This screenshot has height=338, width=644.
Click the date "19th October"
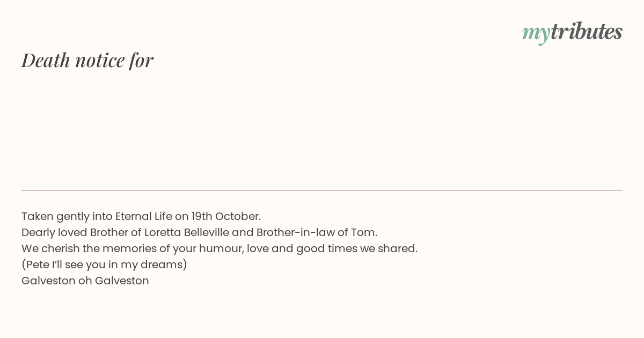tap(225, 216)
